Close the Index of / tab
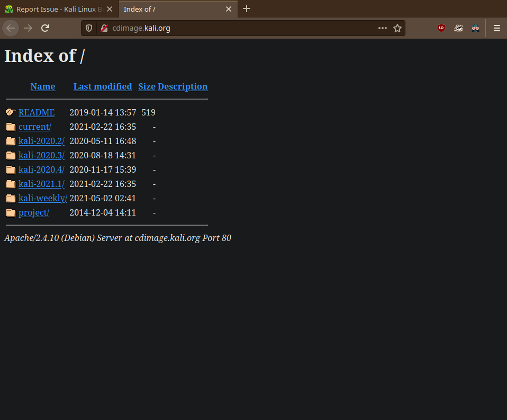Viewport: 507px width, 420px height. (x=229, y=9)
